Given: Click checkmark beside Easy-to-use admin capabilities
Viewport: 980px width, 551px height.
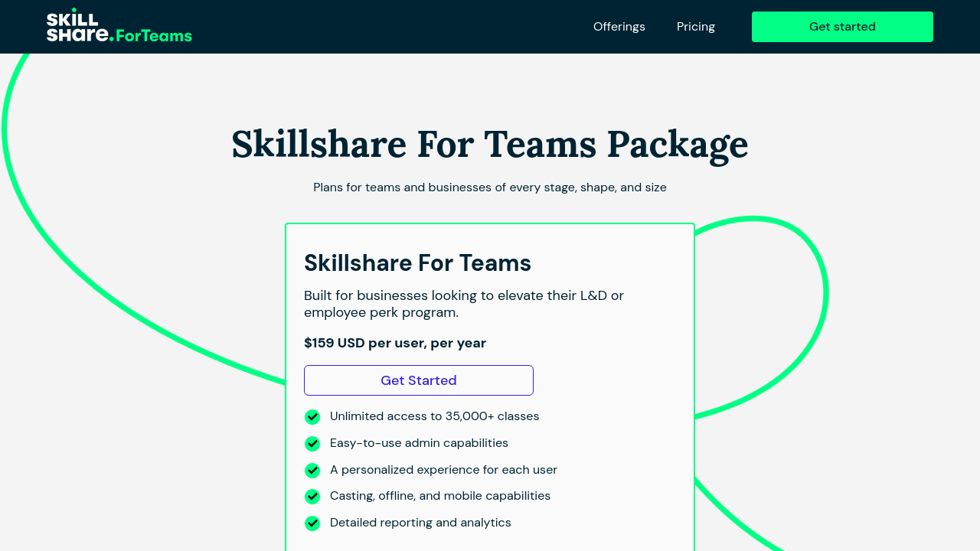Looking at the screenshot, I should click(x=312, y=444).
